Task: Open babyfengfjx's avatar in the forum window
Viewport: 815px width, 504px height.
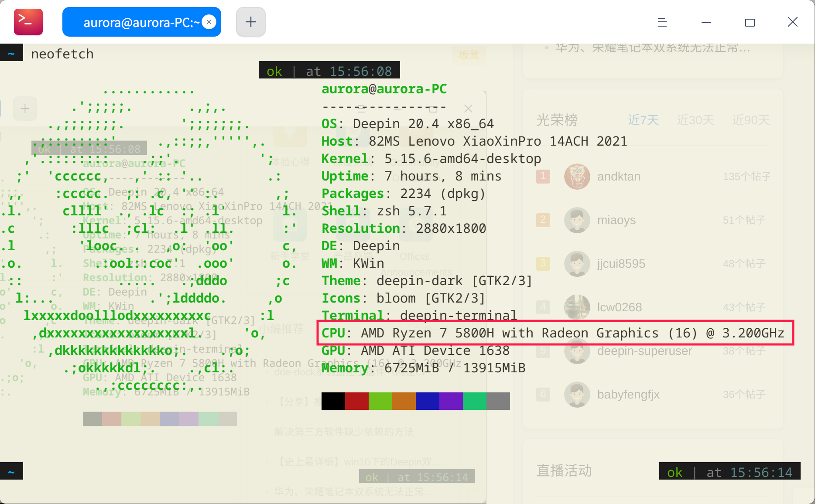Action: pyautogui.click(x=577, y=395)
